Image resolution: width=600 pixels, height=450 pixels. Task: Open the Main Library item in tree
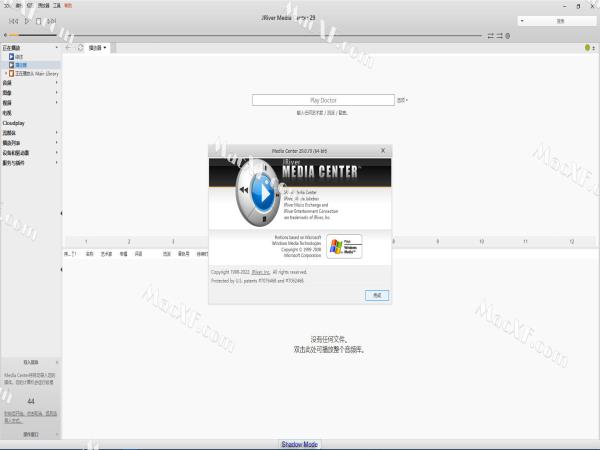click(34, 73)
